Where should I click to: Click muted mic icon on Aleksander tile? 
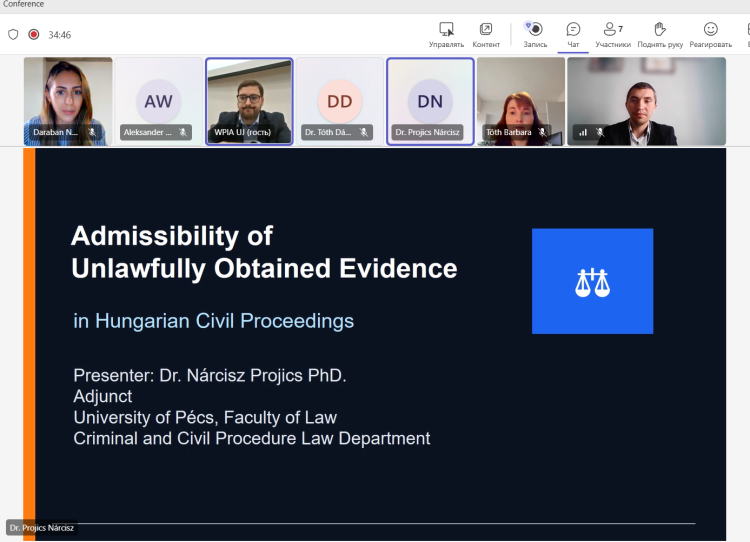point(183,132)
